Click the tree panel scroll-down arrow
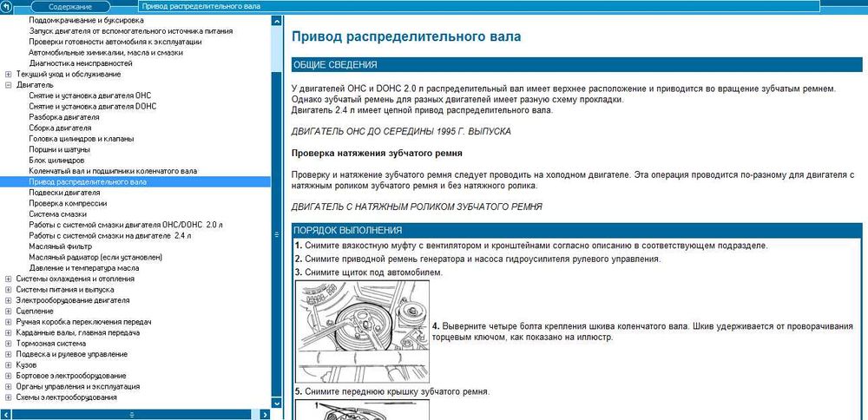Screen dimensions: 868x420 [277, 404]
